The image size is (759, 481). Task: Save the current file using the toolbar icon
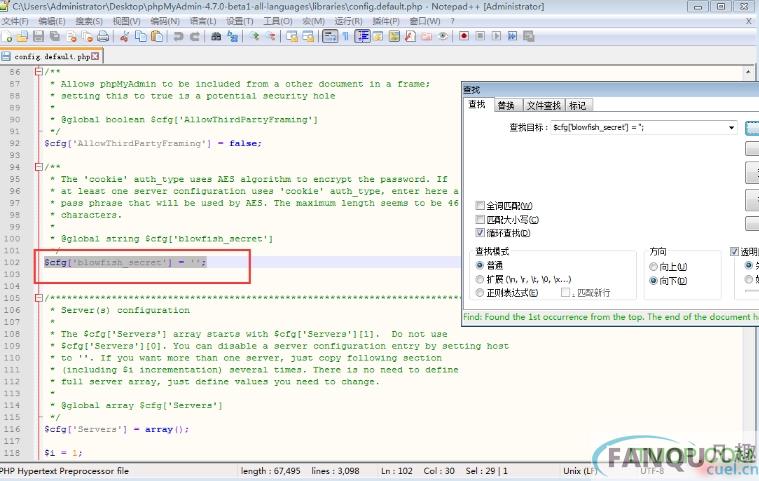38,36
